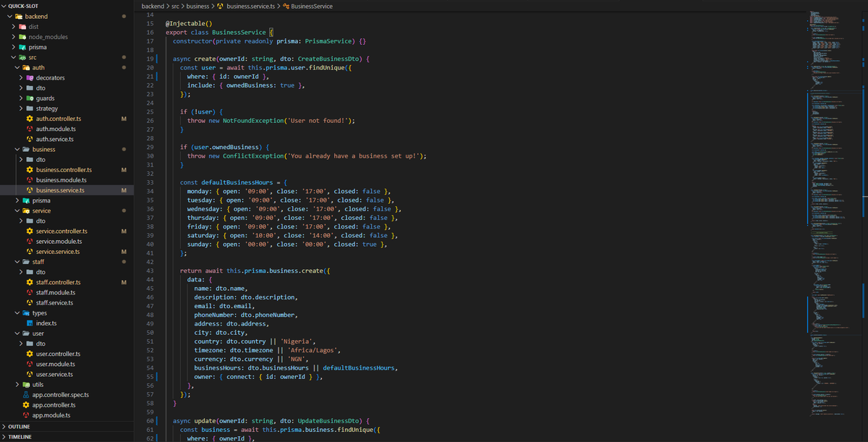Screen dimensions: 868x442
Task: Click 'CreateBusinessDto' in the create method signature
Action: [328, 59]
